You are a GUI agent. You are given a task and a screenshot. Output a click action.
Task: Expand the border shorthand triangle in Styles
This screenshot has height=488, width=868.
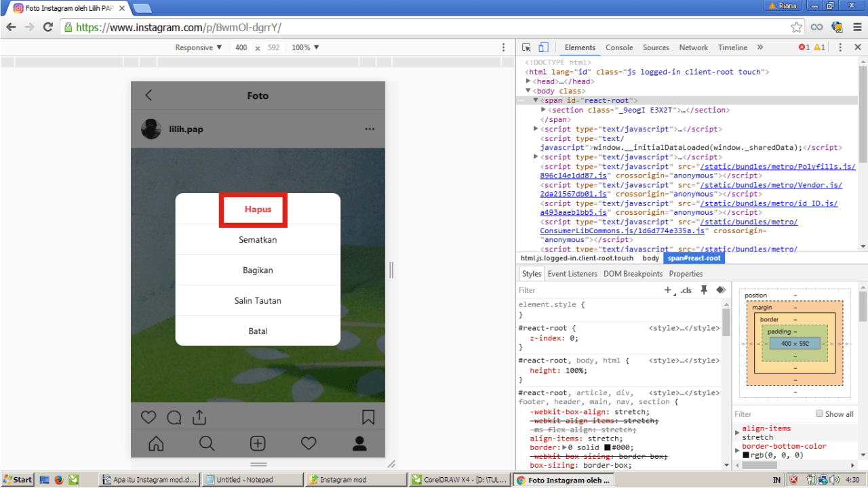coord(564,447)
